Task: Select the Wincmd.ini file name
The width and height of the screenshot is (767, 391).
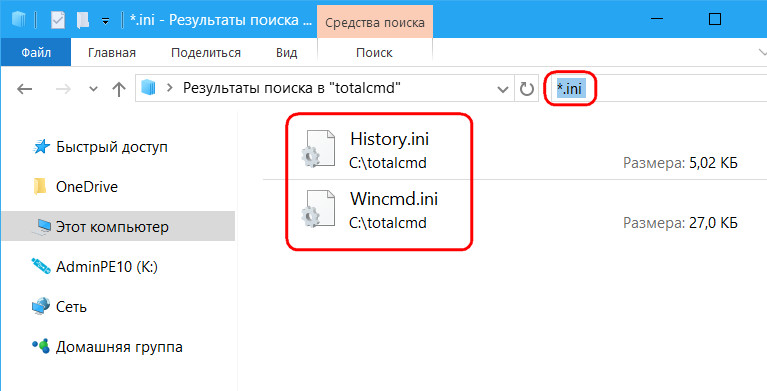Action: click(x=394, y=199)
